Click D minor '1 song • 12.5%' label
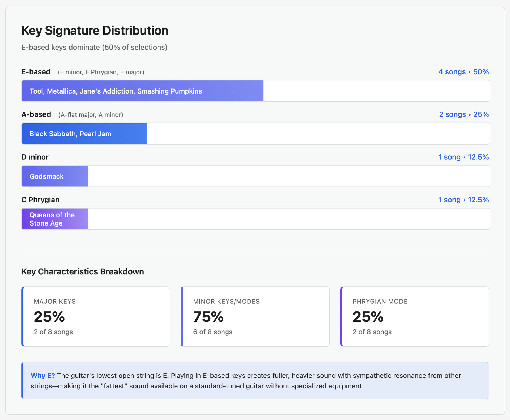The image size is (510, 420). [464, 157]
